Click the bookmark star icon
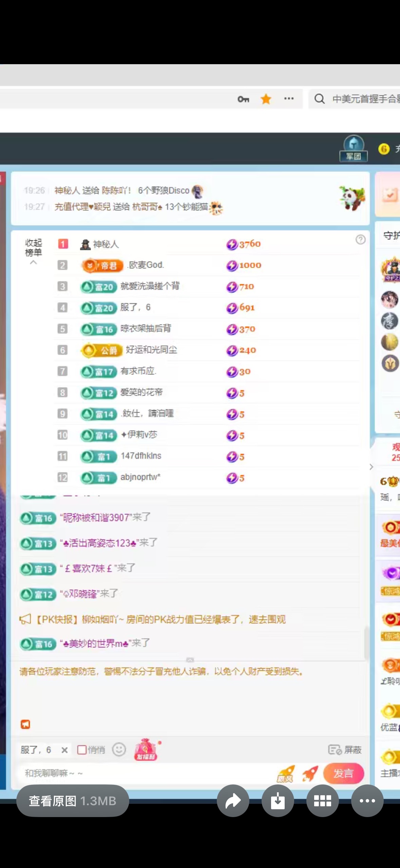 (x=266, y=99)
